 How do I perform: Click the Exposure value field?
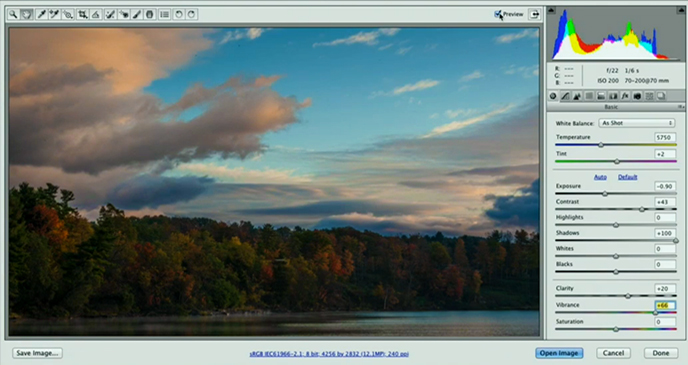664,186
